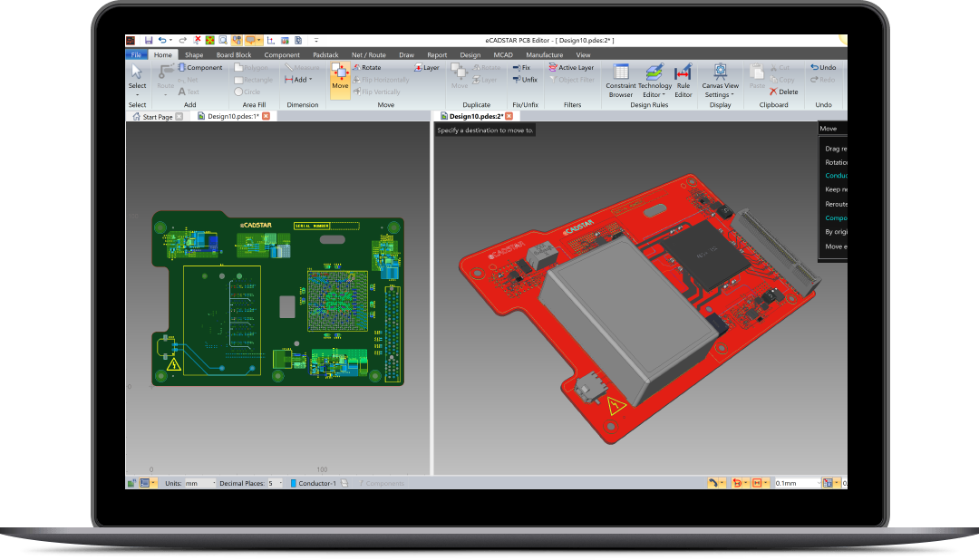Open the File menu

click(136, 55)
